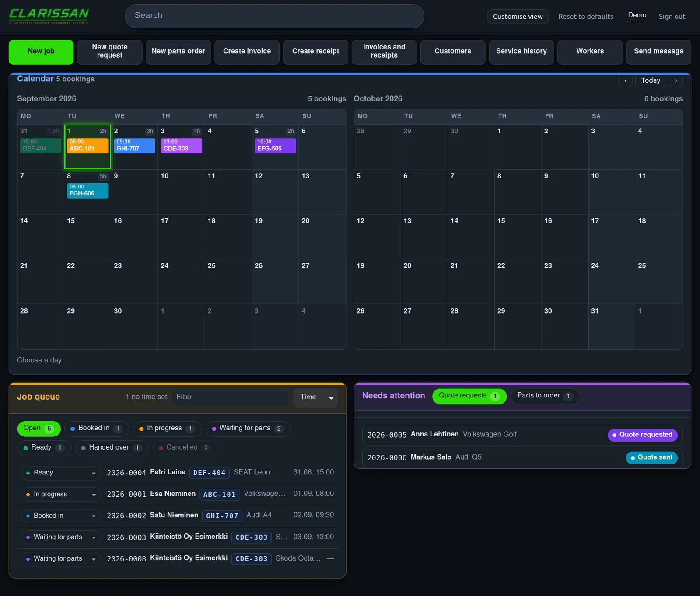Click Reset to defaults link
Viewport: 700px width, 596px height.
(585, 17)
